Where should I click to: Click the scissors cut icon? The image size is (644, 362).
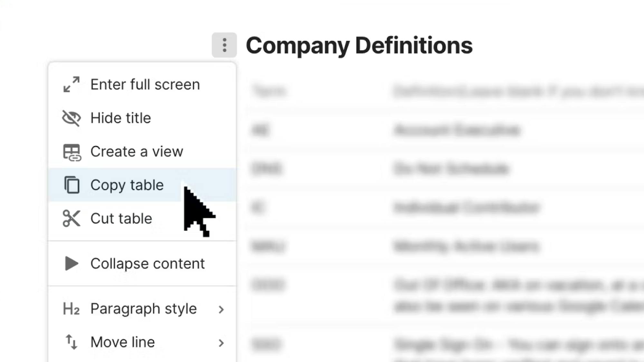pyautogui.click(x=71, y=218)
